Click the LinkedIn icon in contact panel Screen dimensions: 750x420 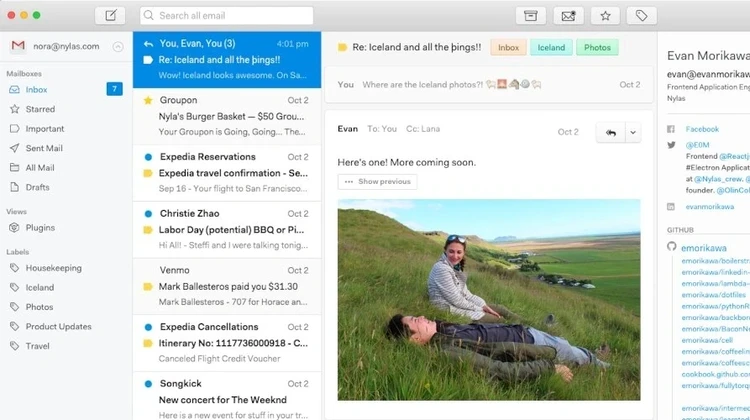click(x=671, y=207)
